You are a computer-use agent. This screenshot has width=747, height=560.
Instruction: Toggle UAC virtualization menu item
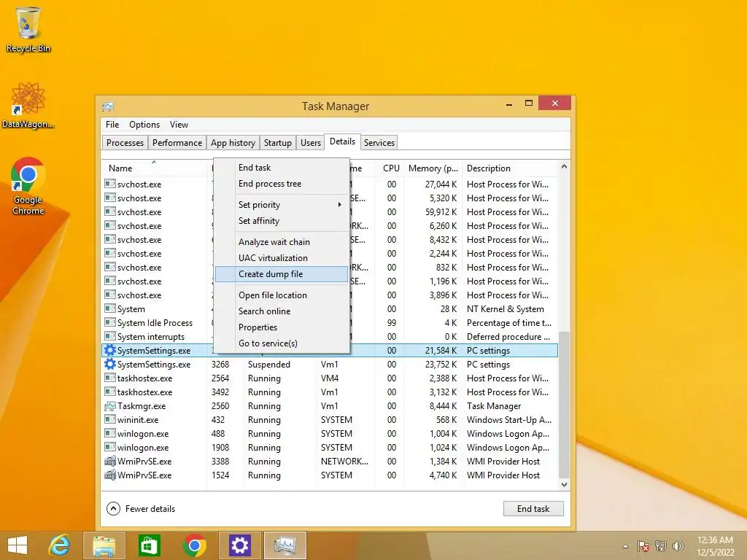pyautogui.click(x=282, y=258)
